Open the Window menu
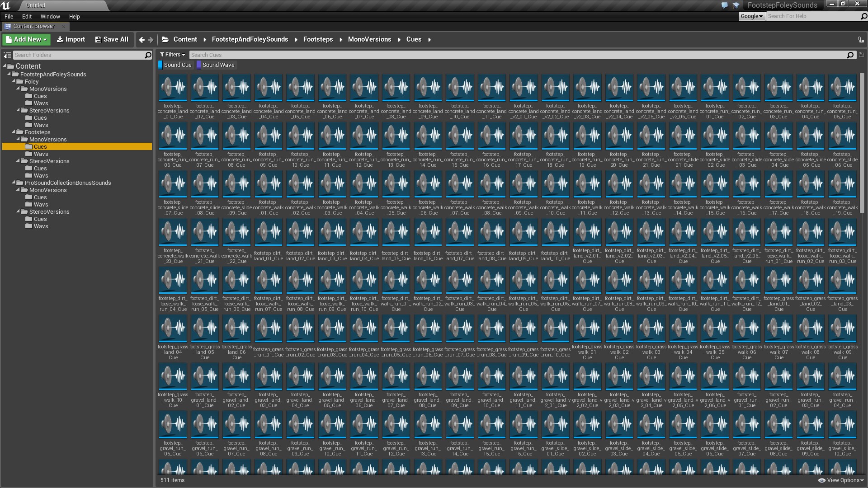The image size is (868, 488). point(50,16)
